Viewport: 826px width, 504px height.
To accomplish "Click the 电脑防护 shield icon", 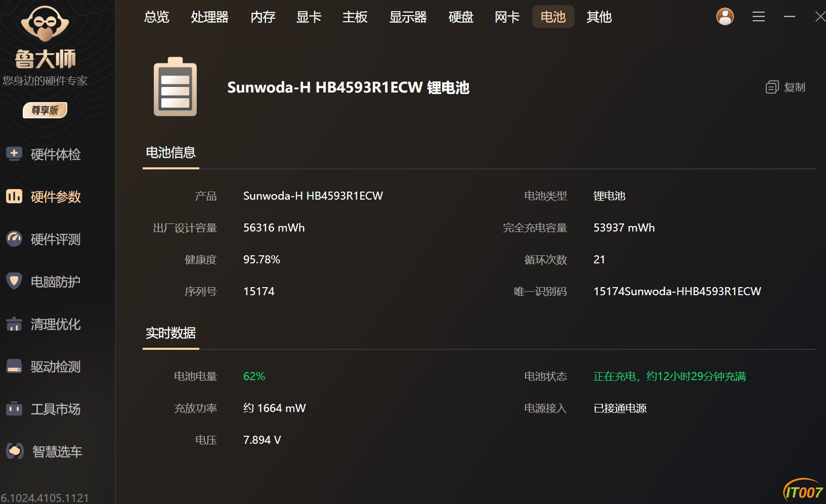I will (x=14, y=281).
